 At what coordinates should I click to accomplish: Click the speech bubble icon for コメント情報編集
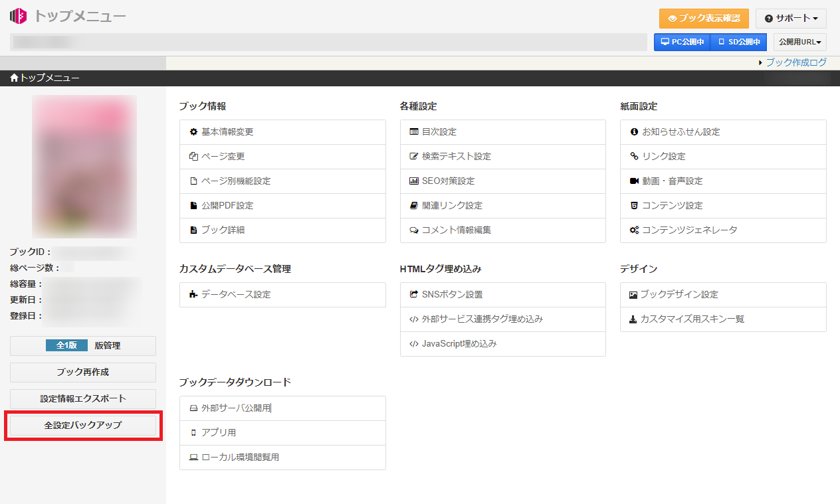[x=414, y=230]
